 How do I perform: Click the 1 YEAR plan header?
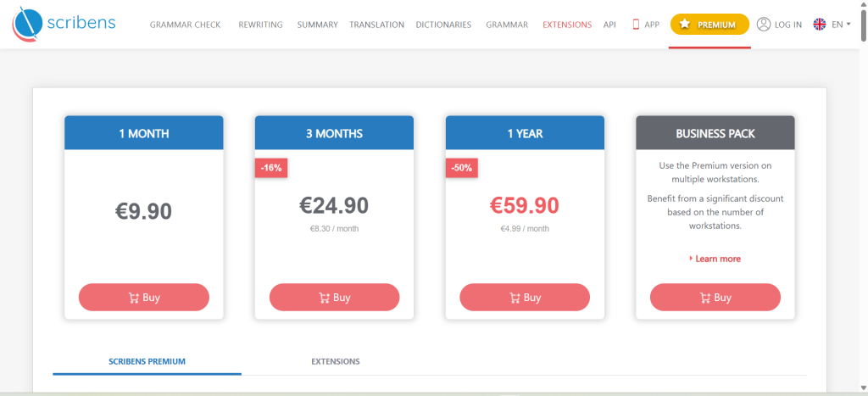pos(525,133)
